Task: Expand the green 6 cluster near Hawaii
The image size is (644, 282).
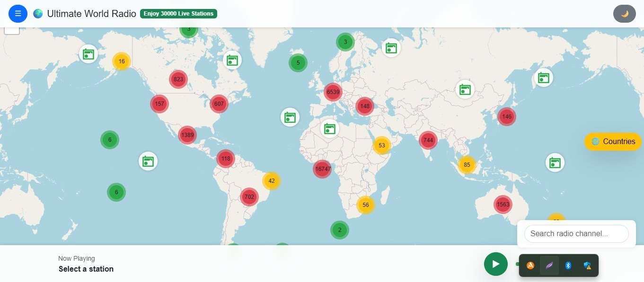Action: pos(110,140)
